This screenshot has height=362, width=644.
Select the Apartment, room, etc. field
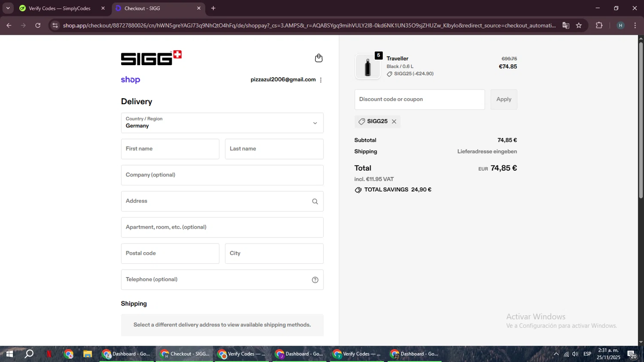[x=222, y=227]
